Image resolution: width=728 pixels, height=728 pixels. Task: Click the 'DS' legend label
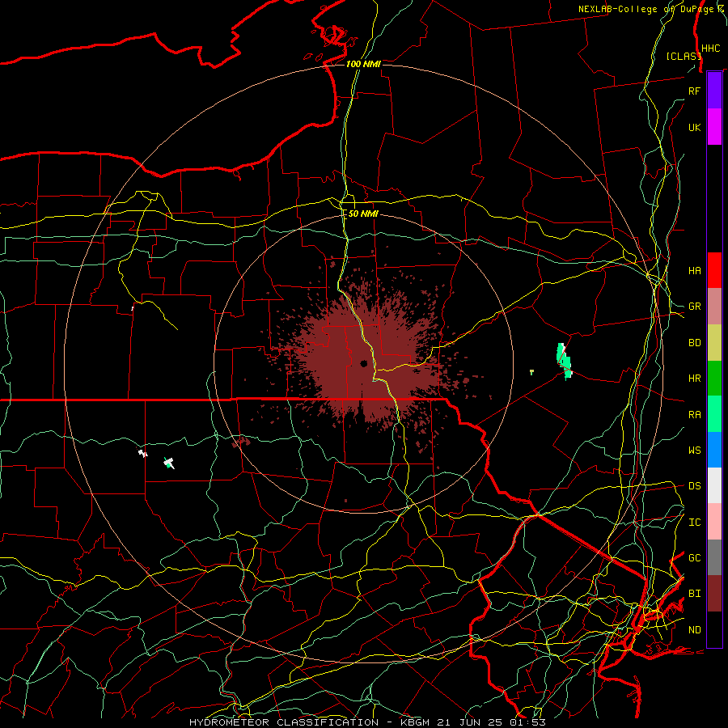[x=694, y=486]
